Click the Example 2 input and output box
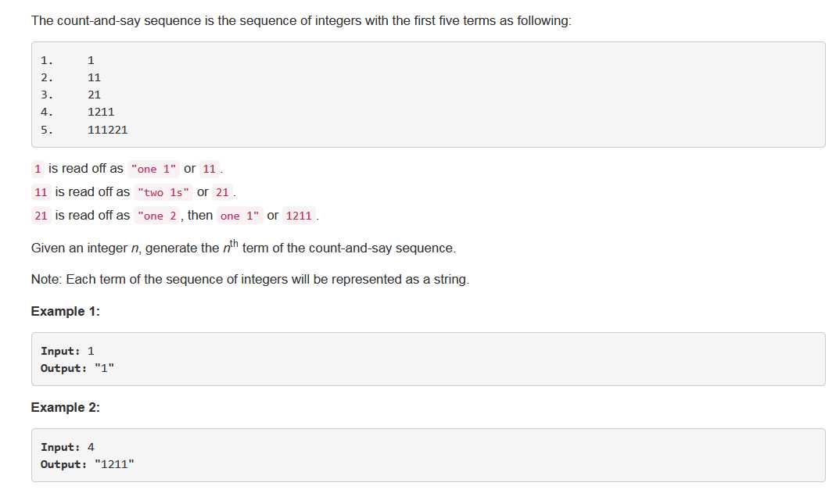The height and width of the screenshot is (504, 836). (428, 455)
